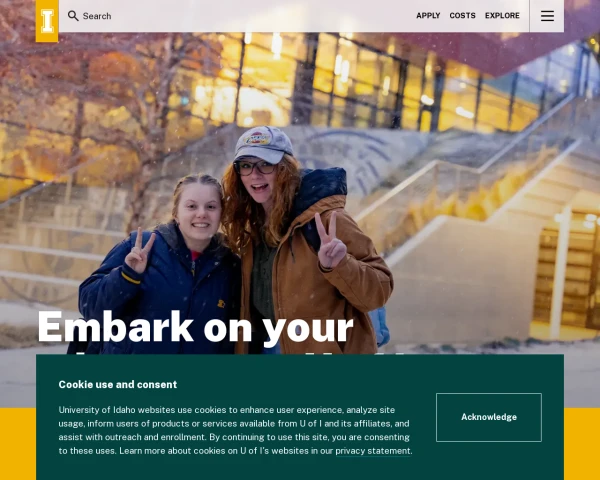Open the privacy statement link
Viewport: 600px width, 480px height.
373,451
